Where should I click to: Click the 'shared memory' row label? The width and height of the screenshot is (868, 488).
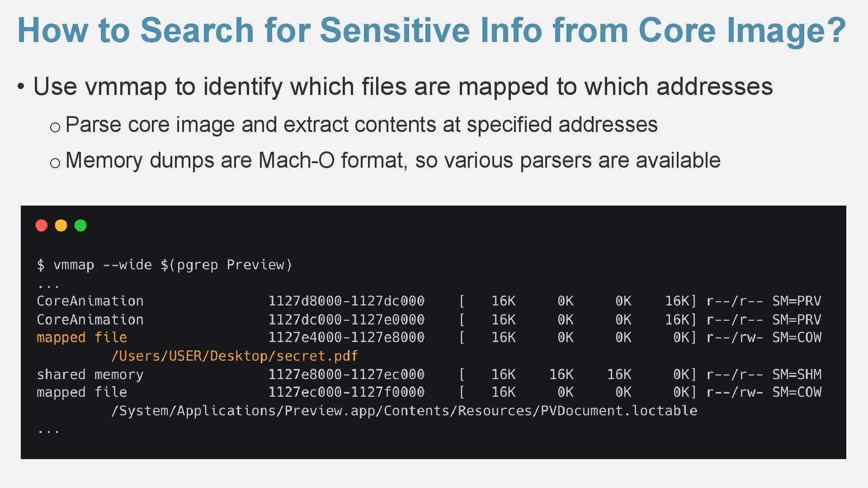tap(90, 375)
